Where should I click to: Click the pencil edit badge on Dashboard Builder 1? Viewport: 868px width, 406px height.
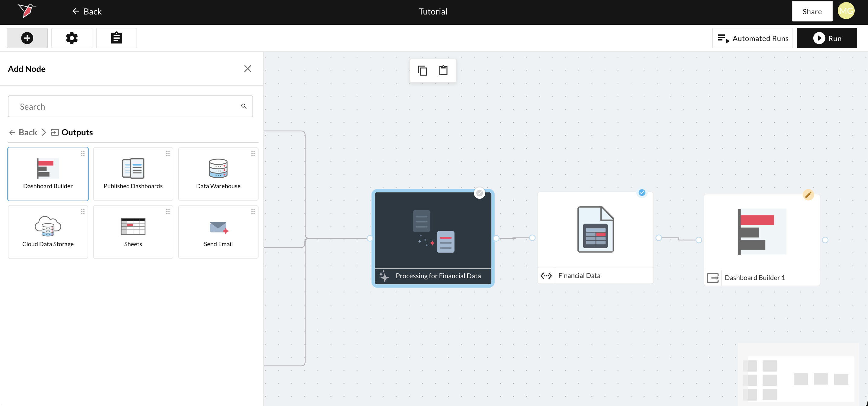point(808,195)
